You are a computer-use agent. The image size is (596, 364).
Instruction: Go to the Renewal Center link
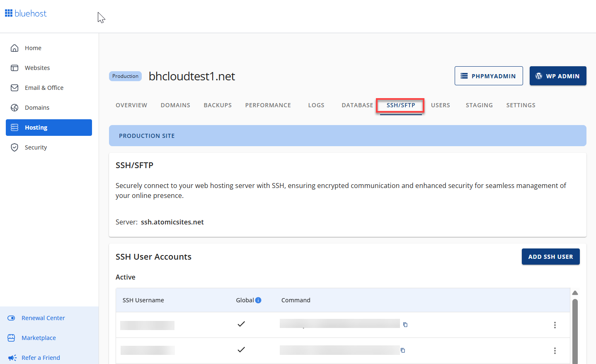click(x=43, y=318)
